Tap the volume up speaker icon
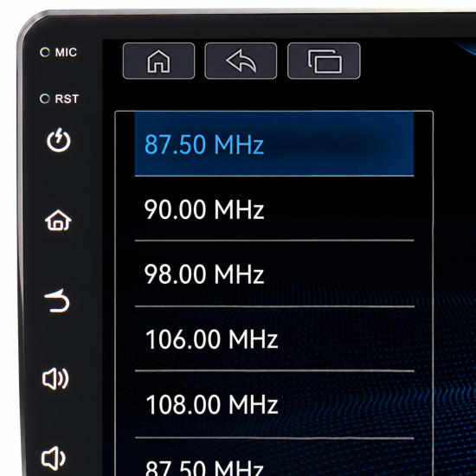The width and height of the screenshot is (476, 476). pyautogui.click(x=55, y=378)
